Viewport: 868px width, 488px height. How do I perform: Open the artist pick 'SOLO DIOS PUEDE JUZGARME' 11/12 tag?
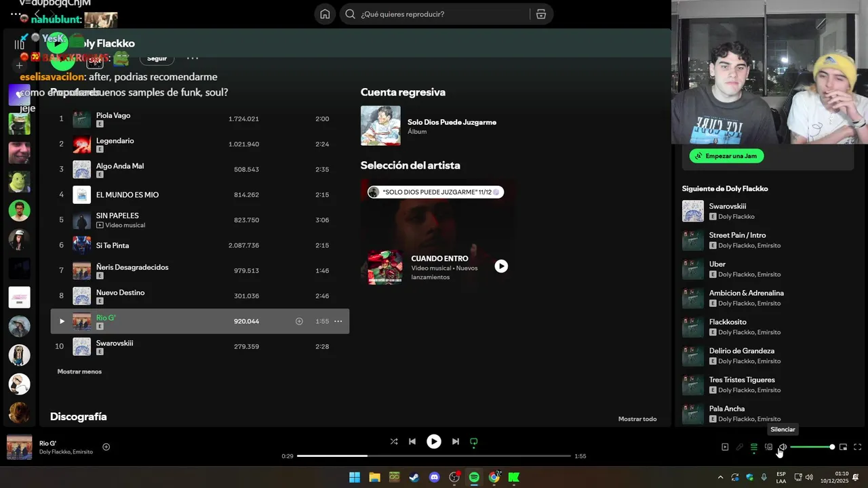coord(435,192)
